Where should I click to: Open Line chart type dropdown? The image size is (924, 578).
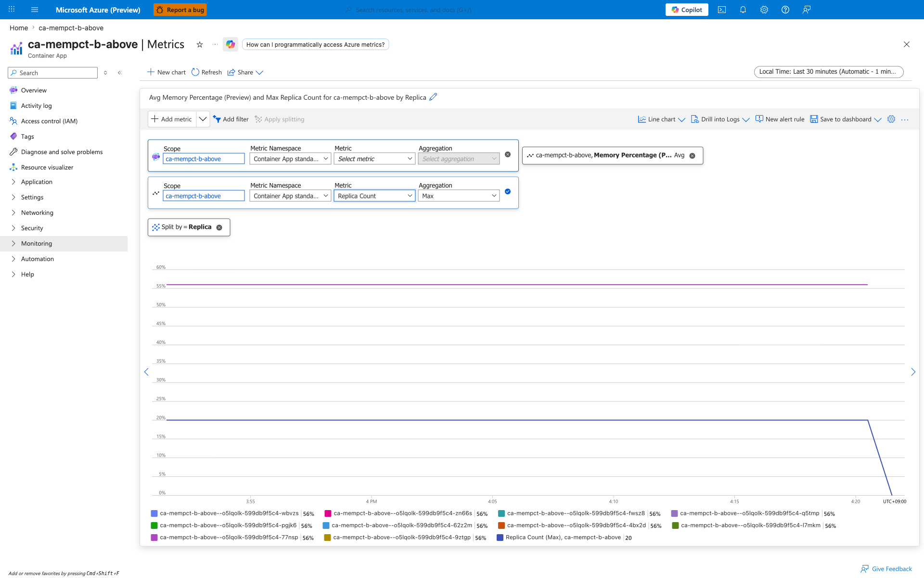661,119
